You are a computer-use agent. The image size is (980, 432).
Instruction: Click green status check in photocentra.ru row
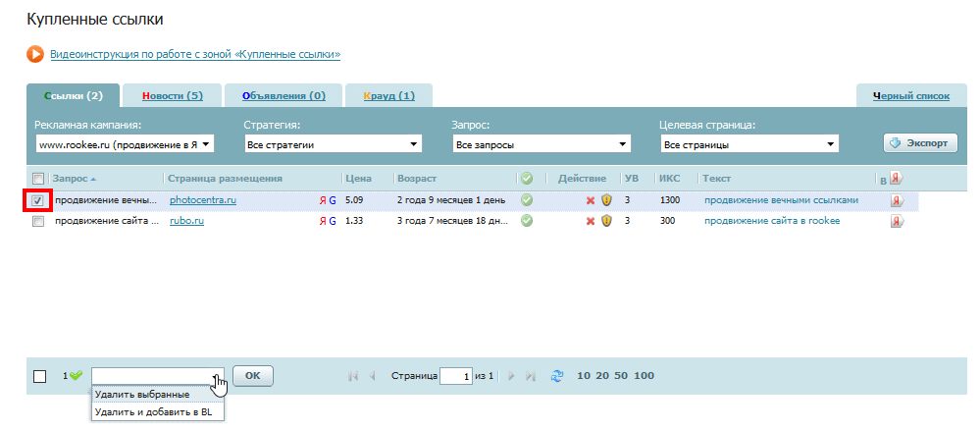[x=527, y=200]
